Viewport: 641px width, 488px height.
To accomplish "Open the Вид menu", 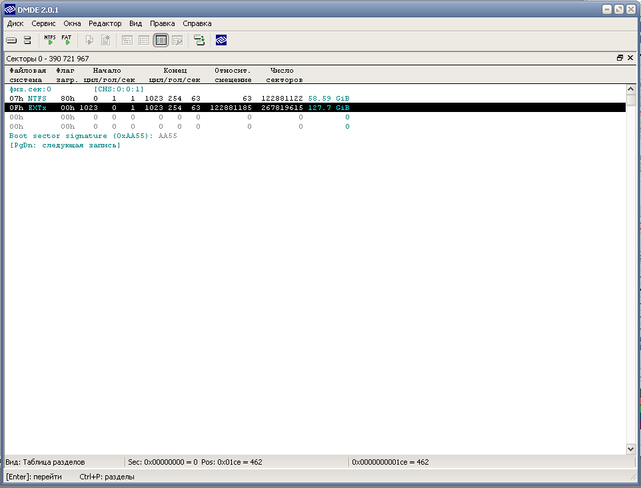I will click(135, 24).
